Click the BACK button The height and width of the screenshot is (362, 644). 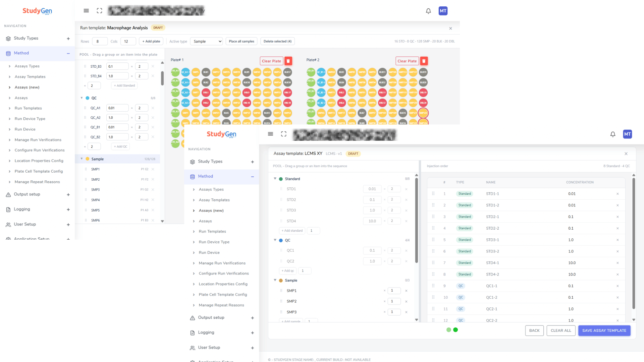point(534,330)
